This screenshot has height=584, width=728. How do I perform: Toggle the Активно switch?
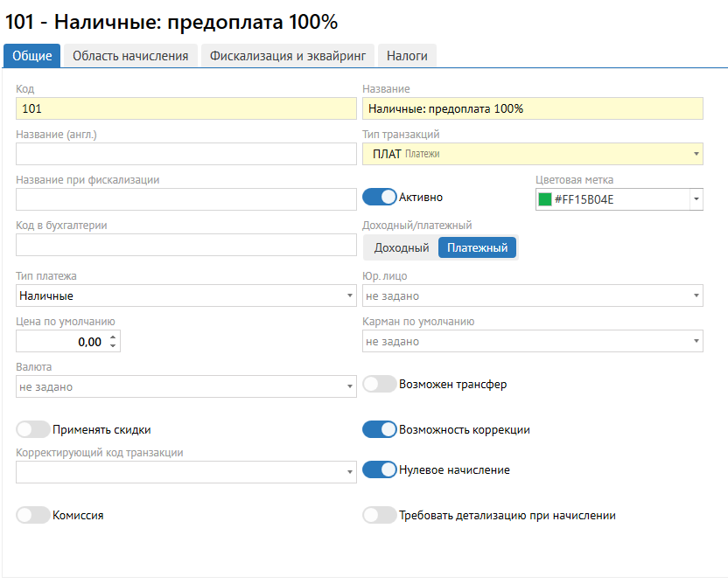[380, 198]
